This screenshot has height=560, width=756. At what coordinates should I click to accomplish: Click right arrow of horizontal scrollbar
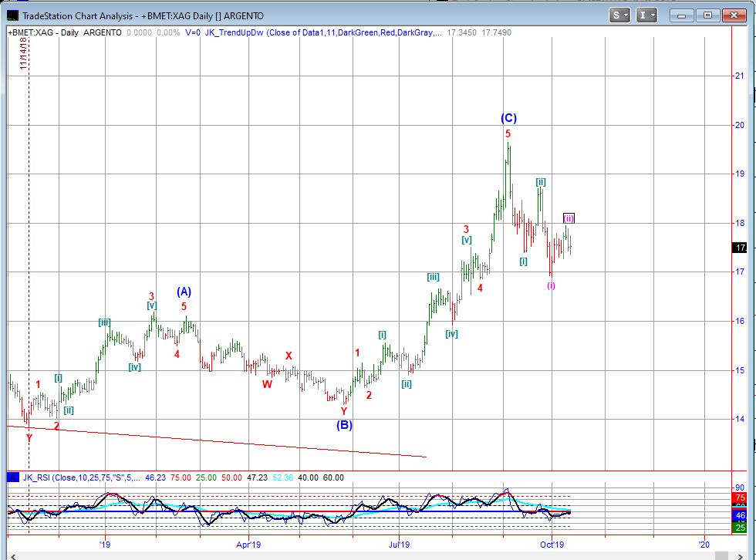(x=740, y=555)
